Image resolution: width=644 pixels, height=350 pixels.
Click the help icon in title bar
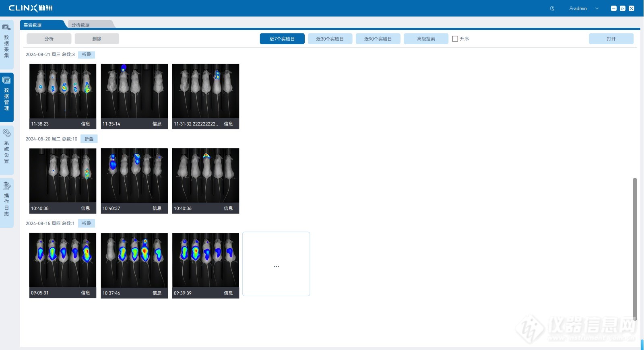(x=552, y=8)
